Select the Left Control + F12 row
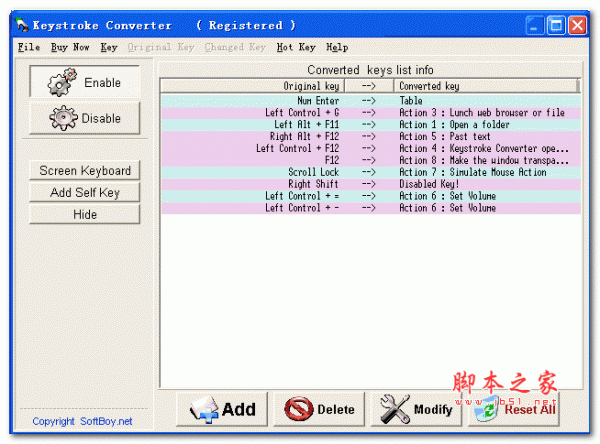 pos(370,148)
